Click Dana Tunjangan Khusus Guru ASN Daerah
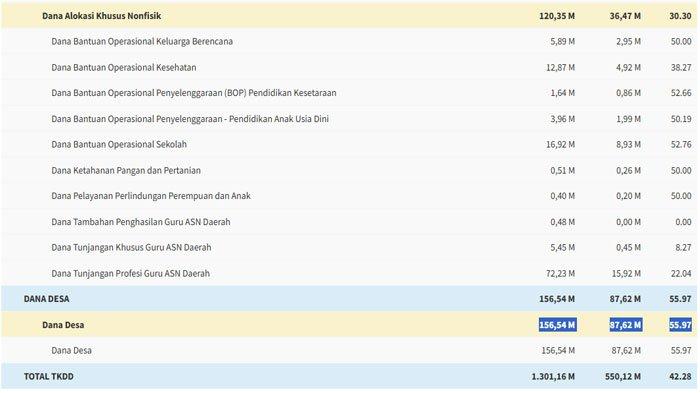 131,247
